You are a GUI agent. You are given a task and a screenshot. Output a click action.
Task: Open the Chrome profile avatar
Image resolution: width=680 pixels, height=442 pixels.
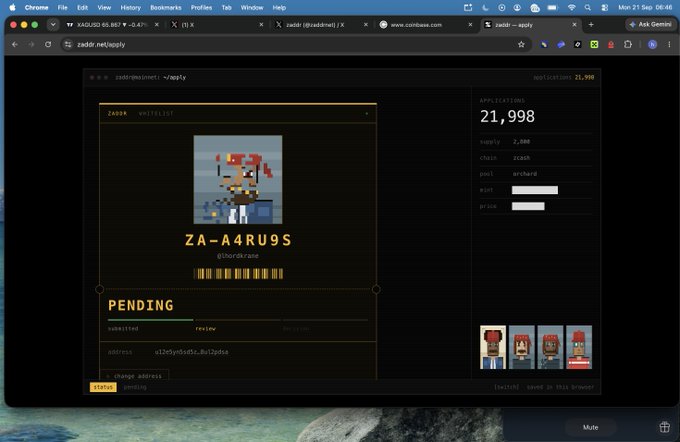coord(652,44)
